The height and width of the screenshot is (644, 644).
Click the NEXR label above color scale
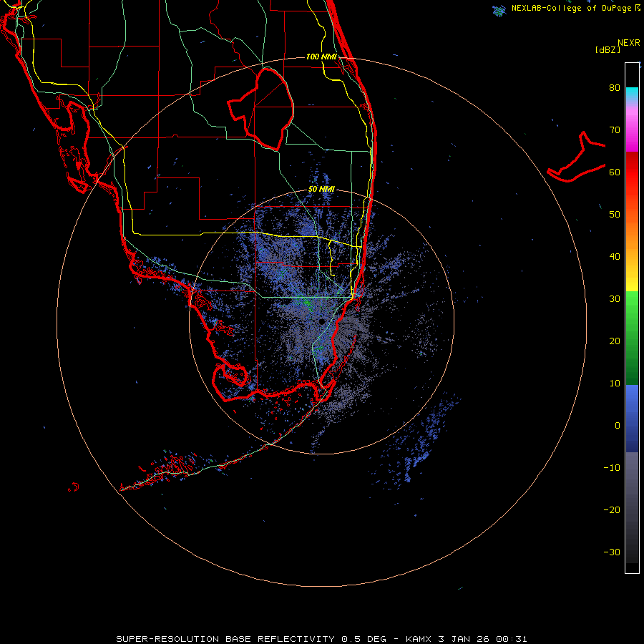(628, 43)
